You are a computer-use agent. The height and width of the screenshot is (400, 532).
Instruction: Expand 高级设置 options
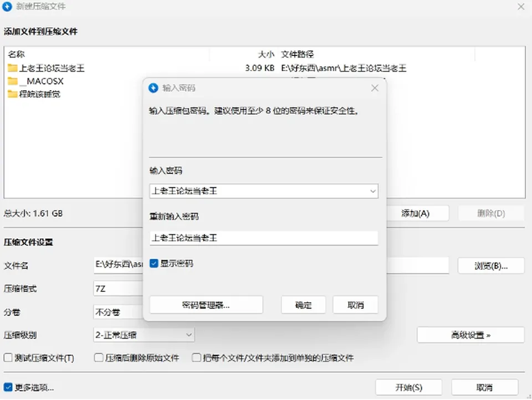470,335
